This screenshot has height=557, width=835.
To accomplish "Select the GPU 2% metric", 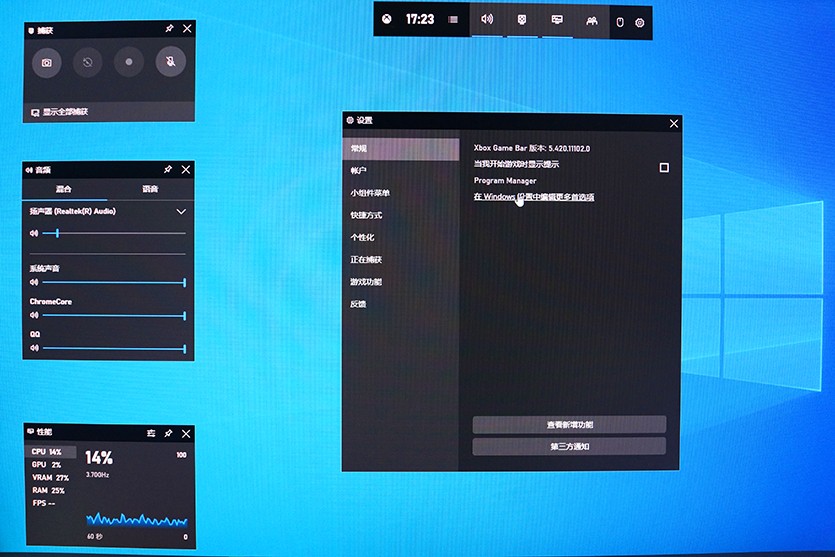I will coord(46,465).
